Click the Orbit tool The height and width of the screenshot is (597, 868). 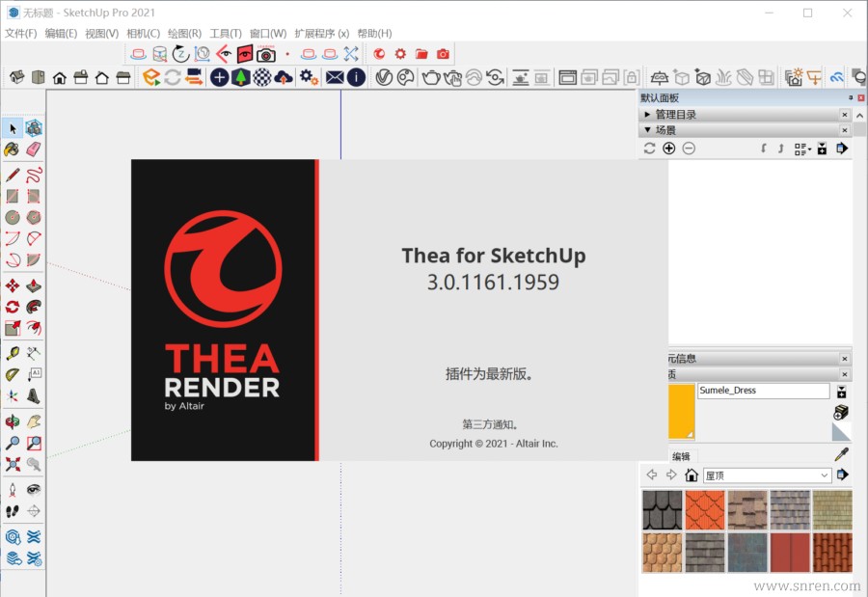coord(13,422)
